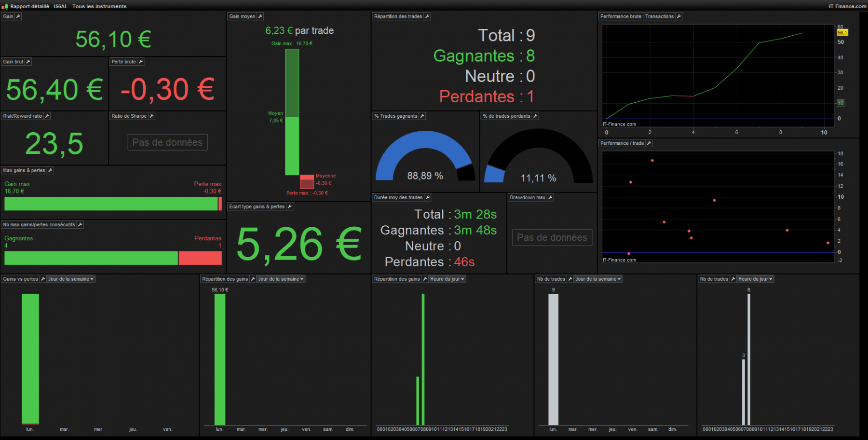868x440 pixels.
Task: Open Performance / trade wrench icon
Action: point(649,143)
